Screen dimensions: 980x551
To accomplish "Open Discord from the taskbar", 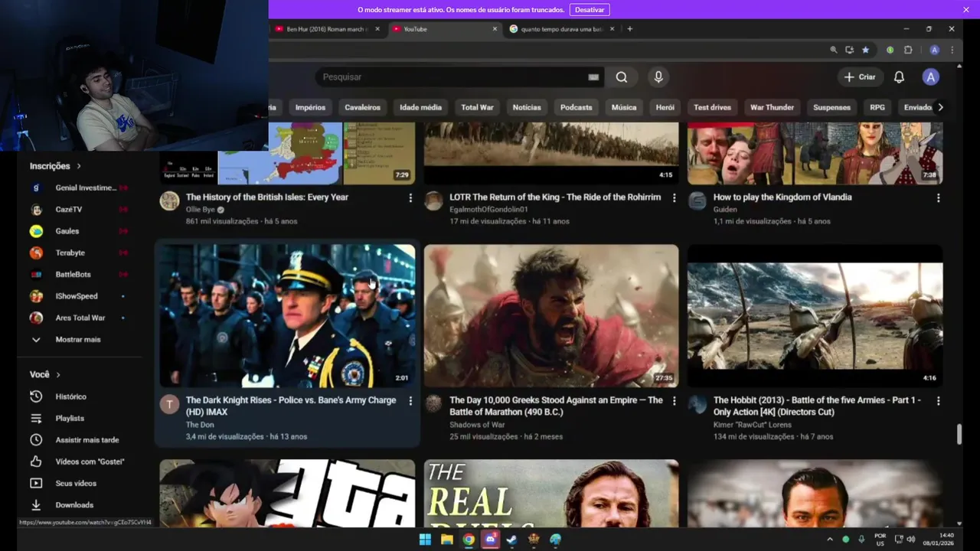I will tap(491, 540).
